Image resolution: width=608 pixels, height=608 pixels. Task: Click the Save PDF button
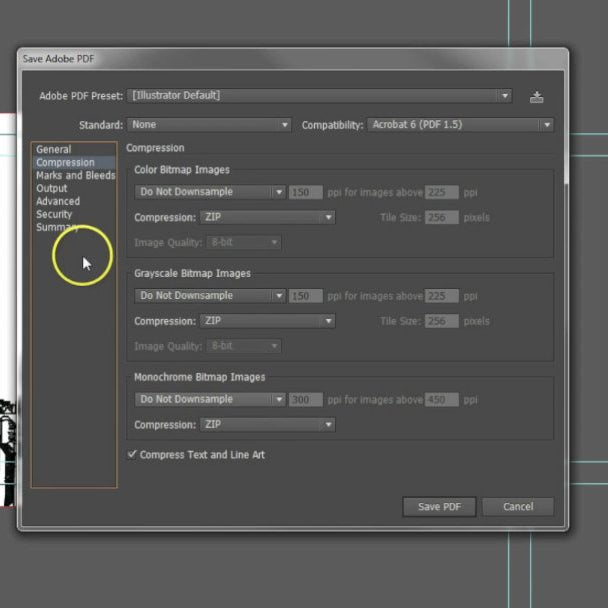(x=438, y=506)
